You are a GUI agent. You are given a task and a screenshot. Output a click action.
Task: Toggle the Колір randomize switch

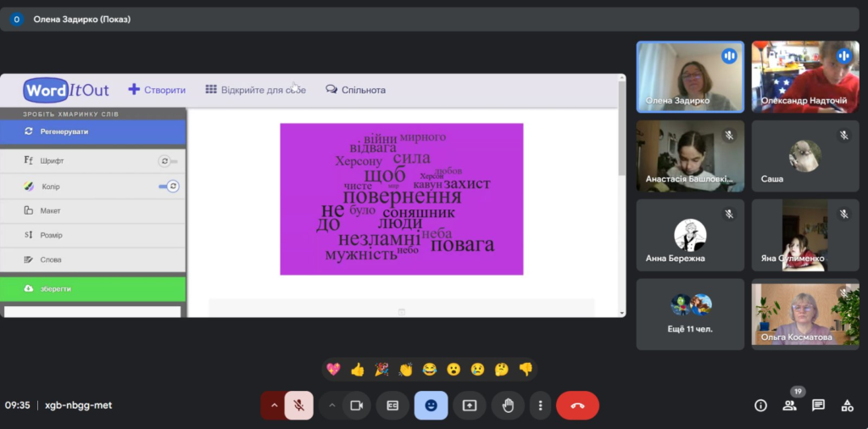168,186
